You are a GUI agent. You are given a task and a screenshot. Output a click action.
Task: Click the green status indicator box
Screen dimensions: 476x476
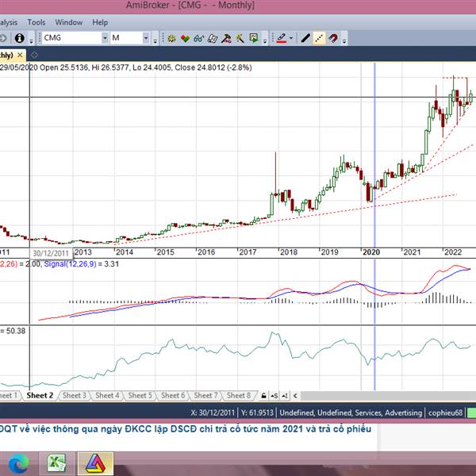pos(471,413)
